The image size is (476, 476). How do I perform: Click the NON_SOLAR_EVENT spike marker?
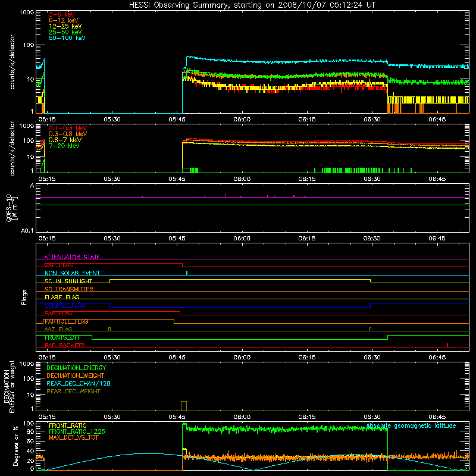pos(187,273)
